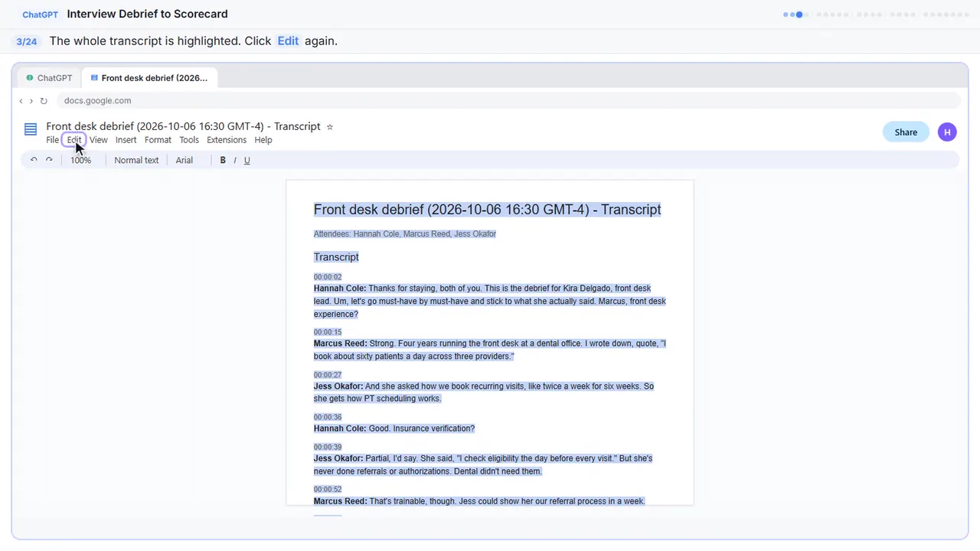Go forward with browser forward arrow
980x551 pixels.
[x=31, y=101]
